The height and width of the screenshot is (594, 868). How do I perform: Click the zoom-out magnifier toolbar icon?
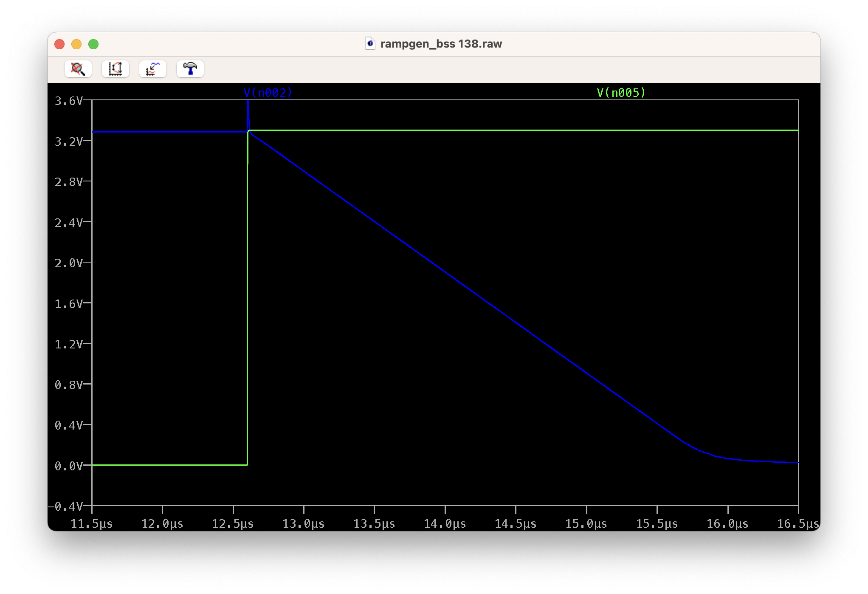coord(78,69)
